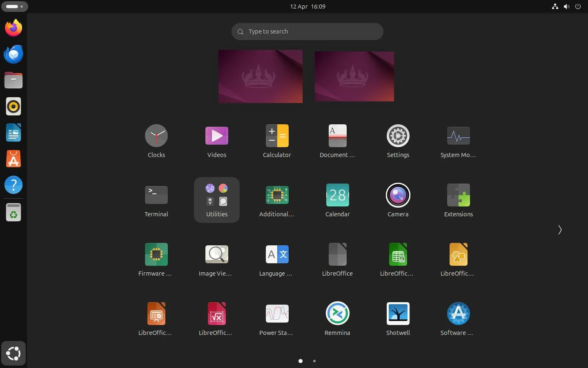Click the Activities workspace indicator
Image resolution: width=588 pixels, height=368 pixels.
(14, 7)
